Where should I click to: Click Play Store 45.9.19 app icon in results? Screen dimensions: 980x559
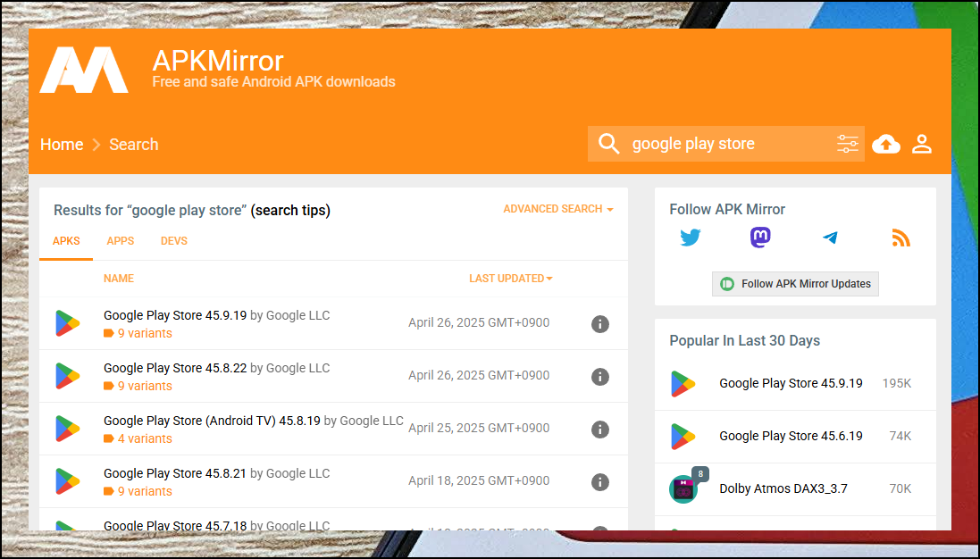tap(68, 323)
